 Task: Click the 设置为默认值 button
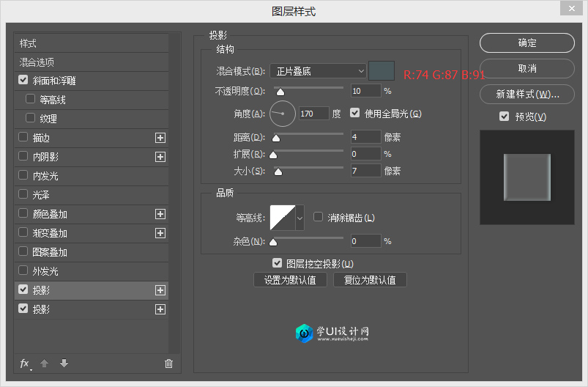pos(290,280)
